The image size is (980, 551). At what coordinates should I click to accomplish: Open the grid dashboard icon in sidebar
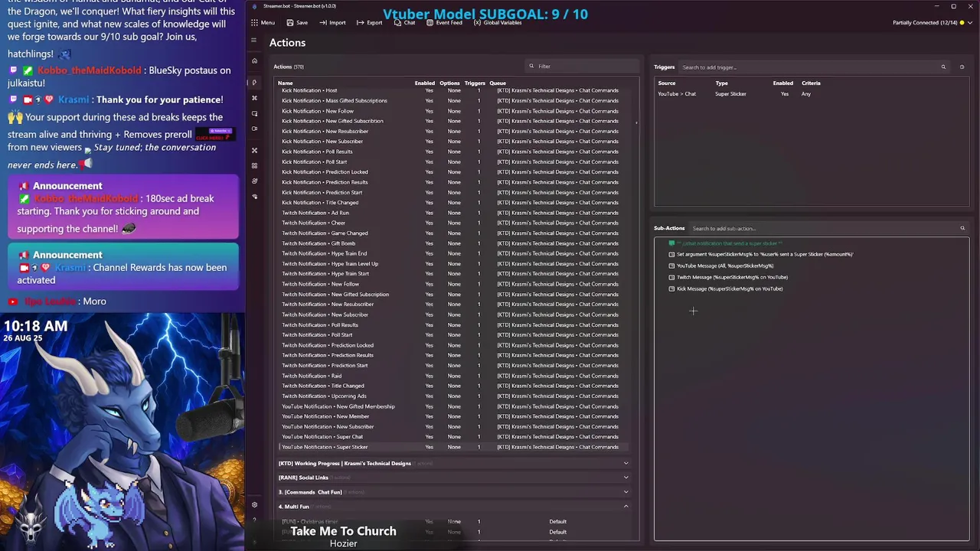pyautogui.click(x=255, y=165)
